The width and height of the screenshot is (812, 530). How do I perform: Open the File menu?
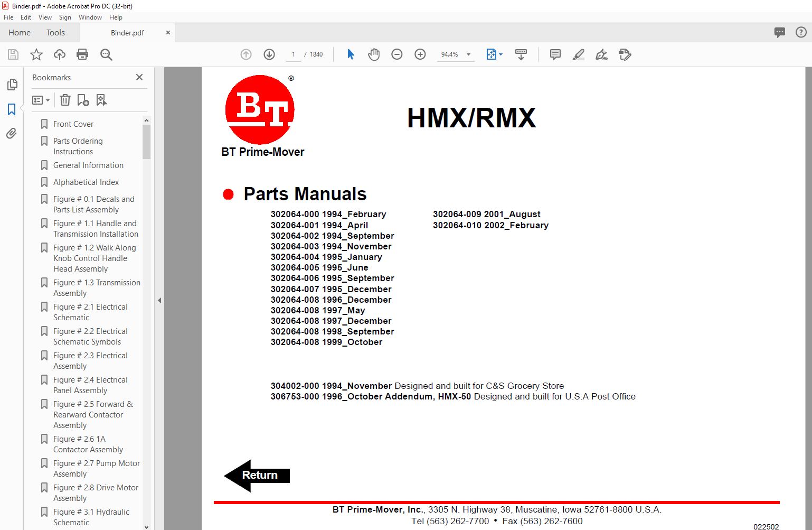coord(8,17)
